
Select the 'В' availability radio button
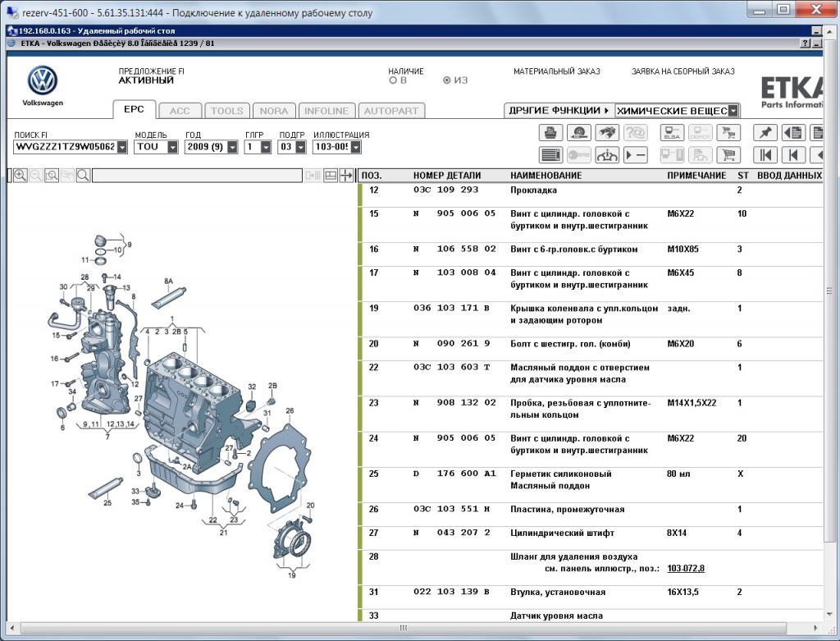click(x=393, y=80)
